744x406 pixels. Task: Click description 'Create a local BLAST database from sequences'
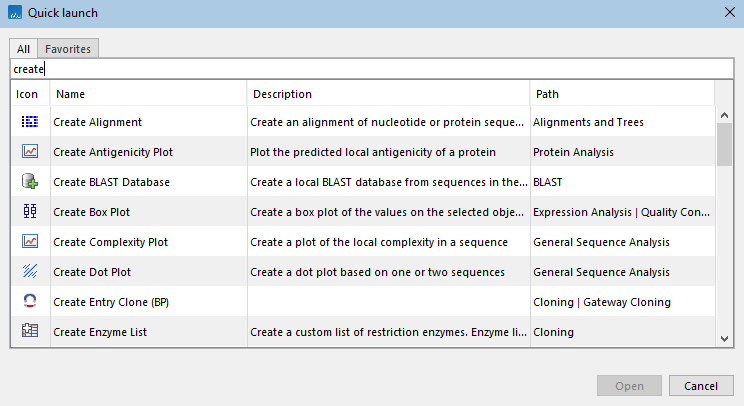389,182
